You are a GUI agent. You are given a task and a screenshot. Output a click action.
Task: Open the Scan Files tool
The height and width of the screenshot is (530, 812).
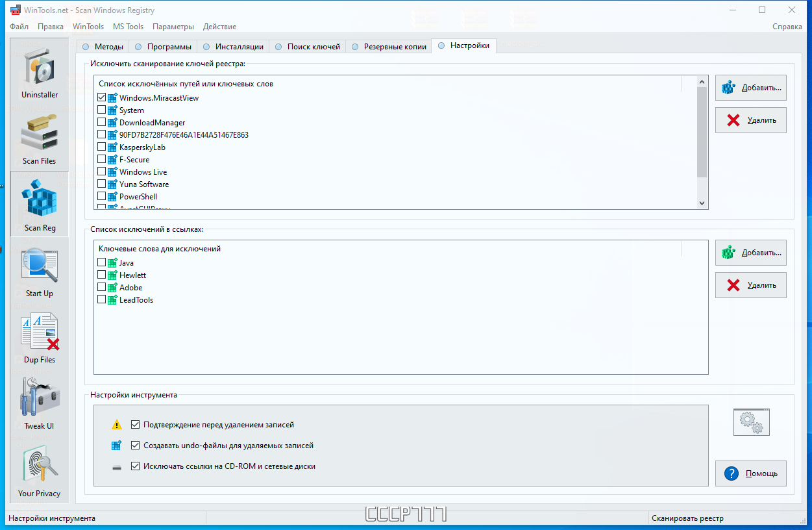coord(40,138)
